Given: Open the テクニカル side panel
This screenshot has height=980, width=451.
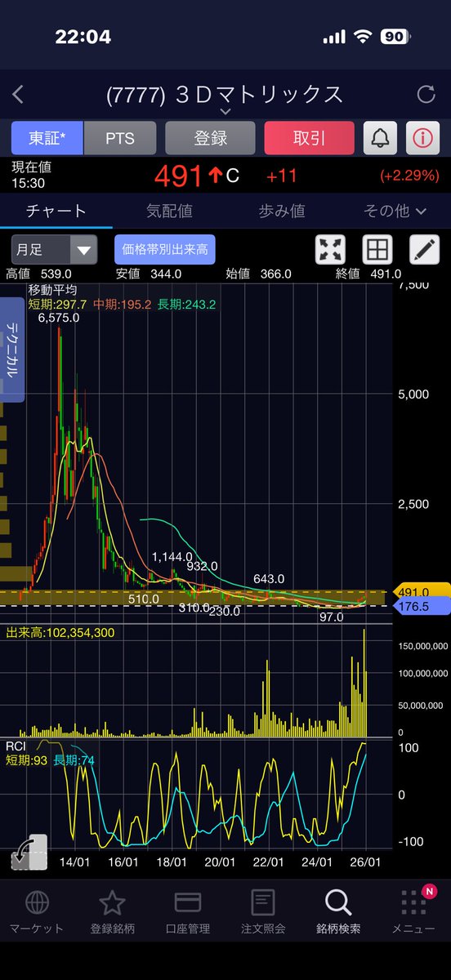Looking at the screenshot, I should coord(12,350).
